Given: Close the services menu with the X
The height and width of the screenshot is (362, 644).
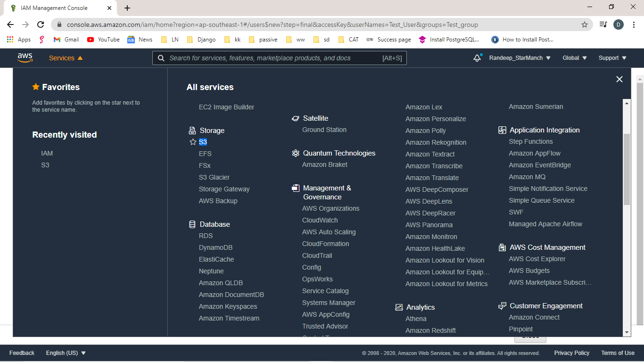Looking at the screenshot, I should 619,79.
